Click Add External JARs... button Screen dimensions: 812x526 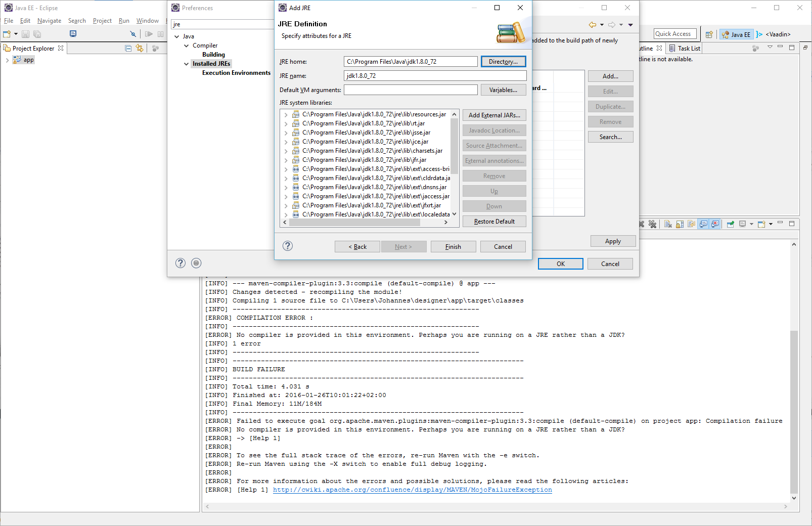coord(494,115)
